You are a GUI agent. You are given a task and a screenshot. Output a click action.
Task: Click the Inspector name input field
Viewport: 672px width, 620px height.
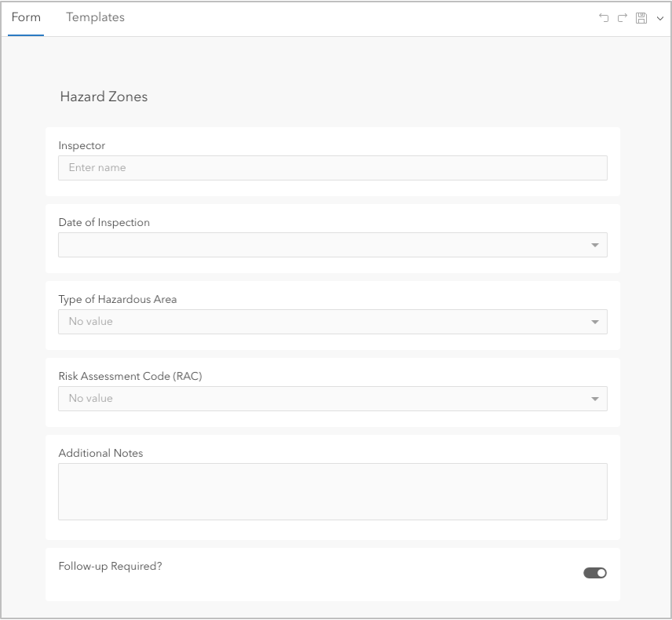pyautogui.click(x=332, y=168)
